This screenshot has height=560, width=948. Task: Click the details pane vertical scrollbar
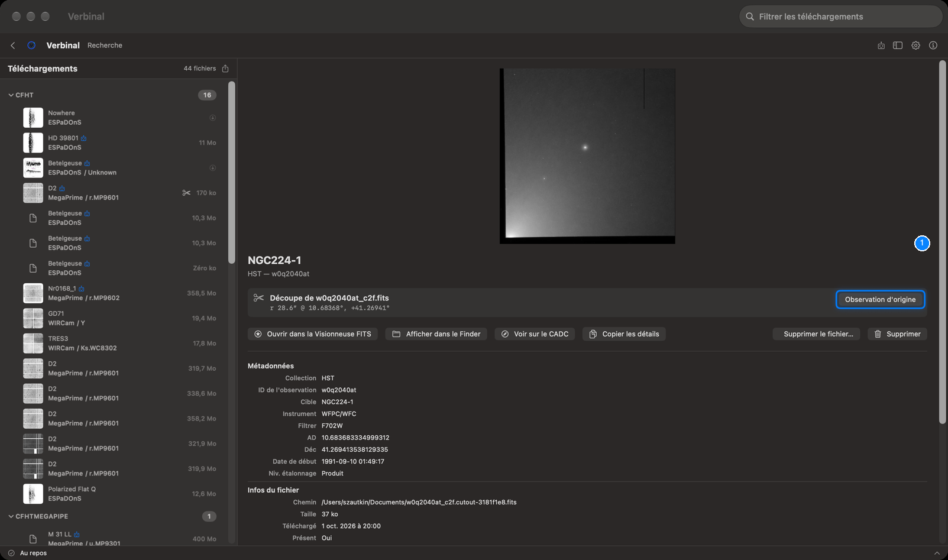[942, 242]
